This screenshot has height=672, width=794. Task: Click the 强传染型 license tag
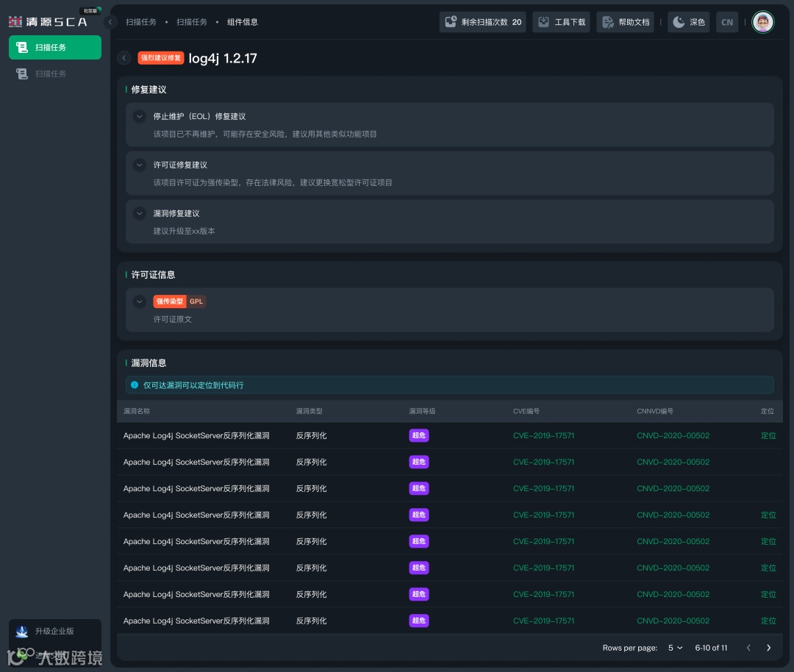(x=170, y=301)
